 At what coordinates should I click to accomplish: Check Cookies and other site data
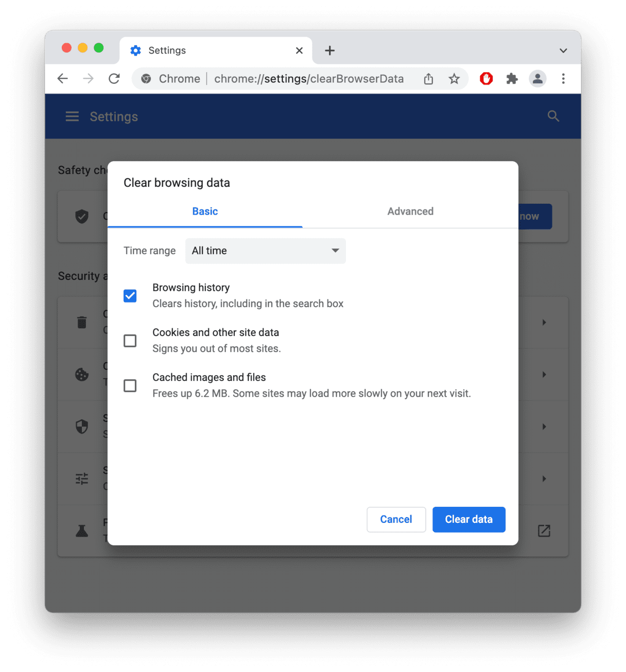click(x=130, y=341)
